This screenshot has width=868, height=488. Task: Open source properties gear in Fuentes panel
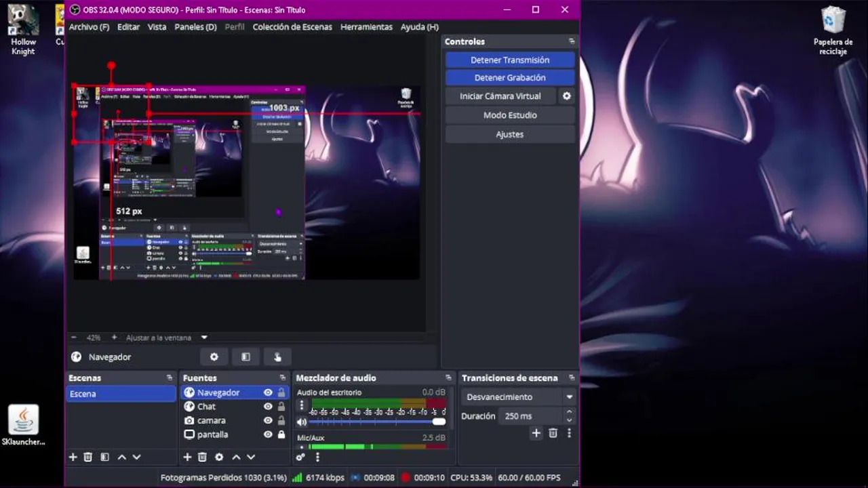pos(219,457)
